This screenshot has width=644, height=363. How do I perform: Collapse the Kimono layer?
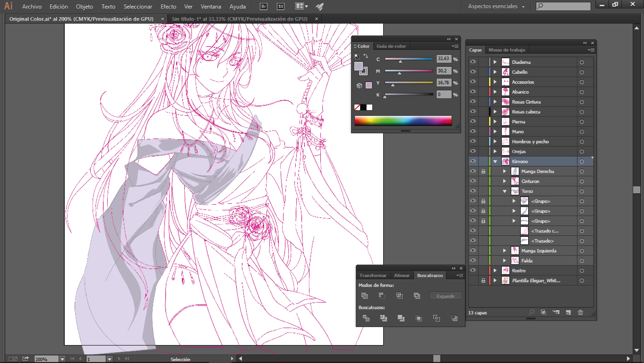pos(495,162)
